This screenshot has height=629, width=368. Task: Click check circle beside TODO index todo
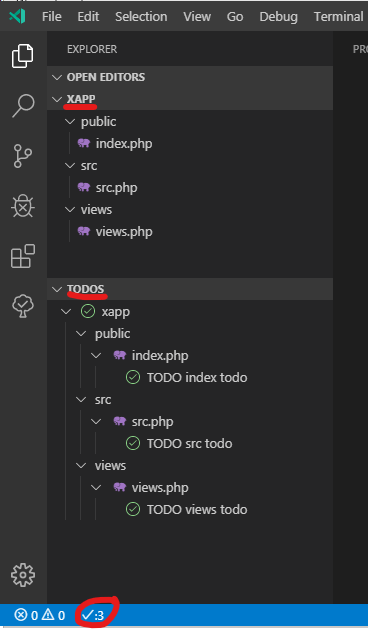(x=133, y=377)
